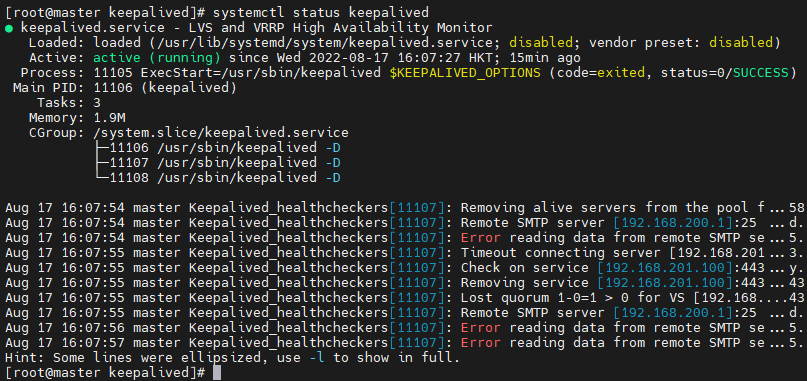Screen dimensions: 807x381
Task: Click the 16:07:54 'Remote SMTP server' log line
Action: coord(405,223)
